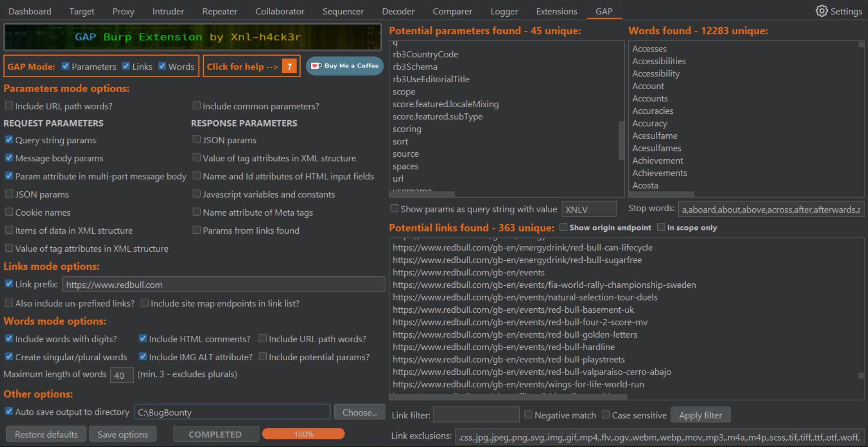Screen dimensions: 868x447
Task: Uncheck Include HTML comments option
Action: [143, 339]
